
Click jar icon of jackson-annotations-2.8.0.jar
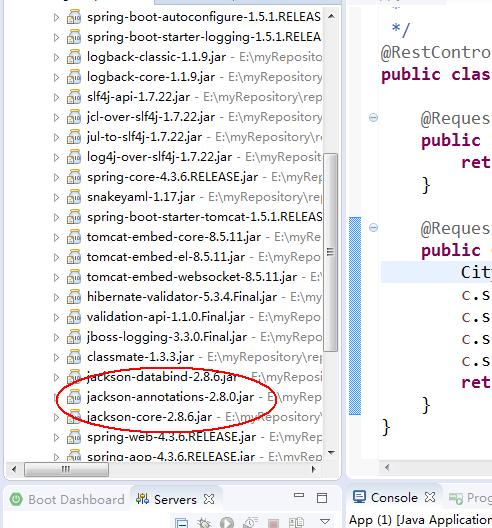pyautogui.click(x=74, y=397)
